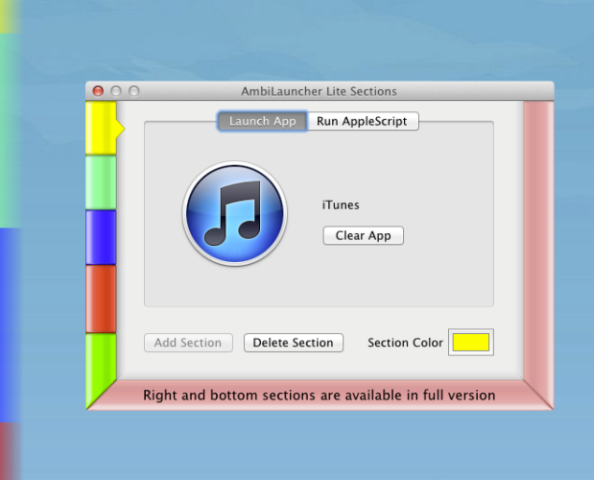594x480 pixels.
Task: Click the greyed-out Add Section button
Action: tap(188, 343)
